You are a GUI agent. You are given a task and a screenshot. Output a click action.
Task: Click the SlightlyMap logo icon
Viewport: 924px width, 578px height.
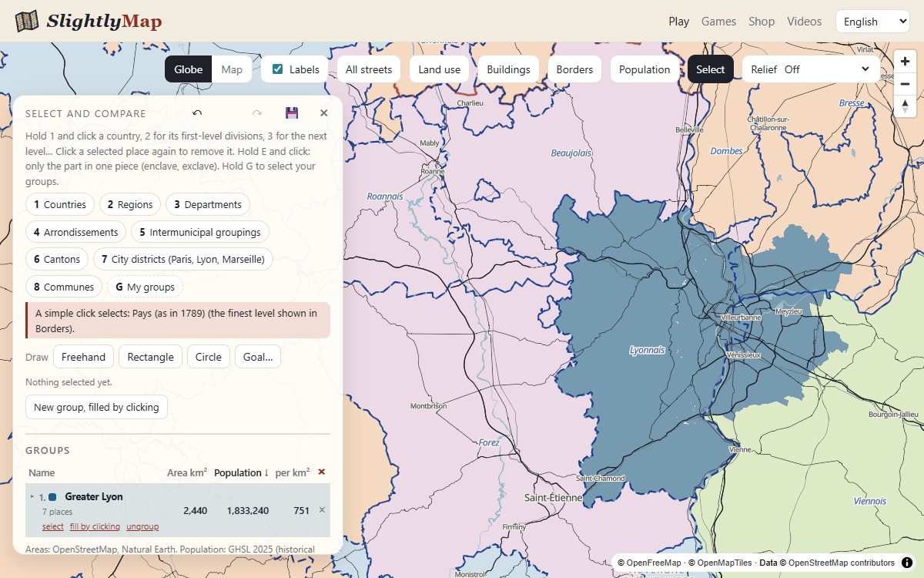click(x=27, y=21)
